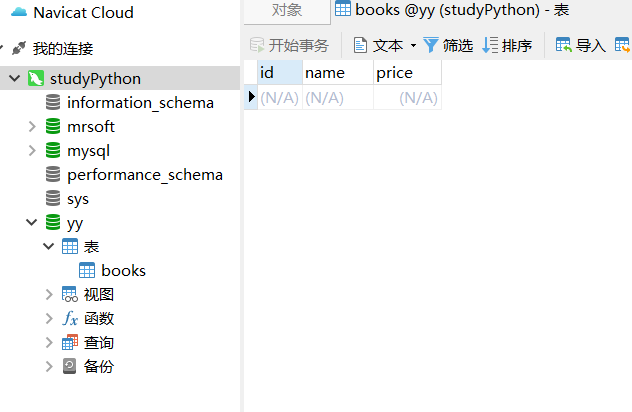Click the Navicat Cloud icon
Image resolution: width=632 pixels, height=412 pixels.
point(19,12)
